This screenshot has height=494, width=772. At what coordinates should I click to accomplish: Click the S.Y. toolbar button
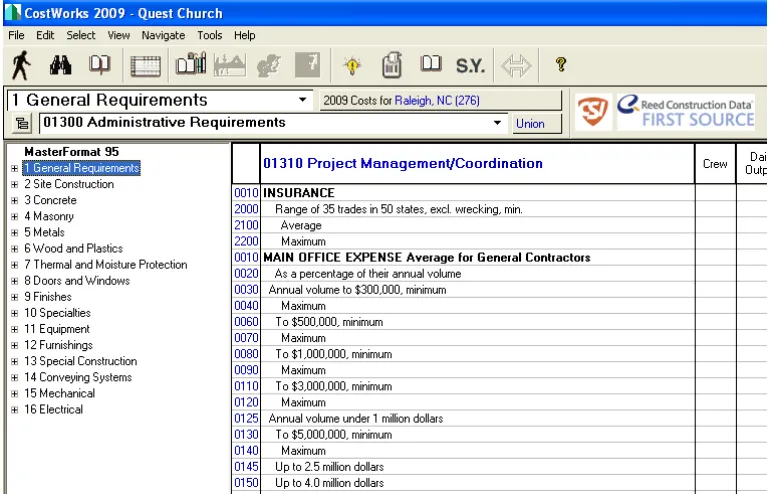tap(470, 66)
